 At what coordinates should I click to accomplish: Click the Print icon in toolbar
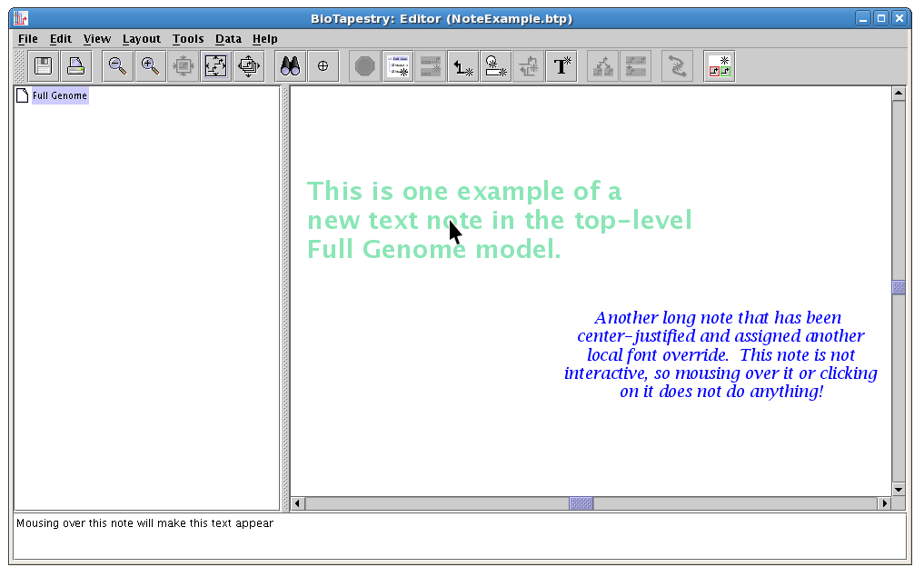tap(75, 66)
